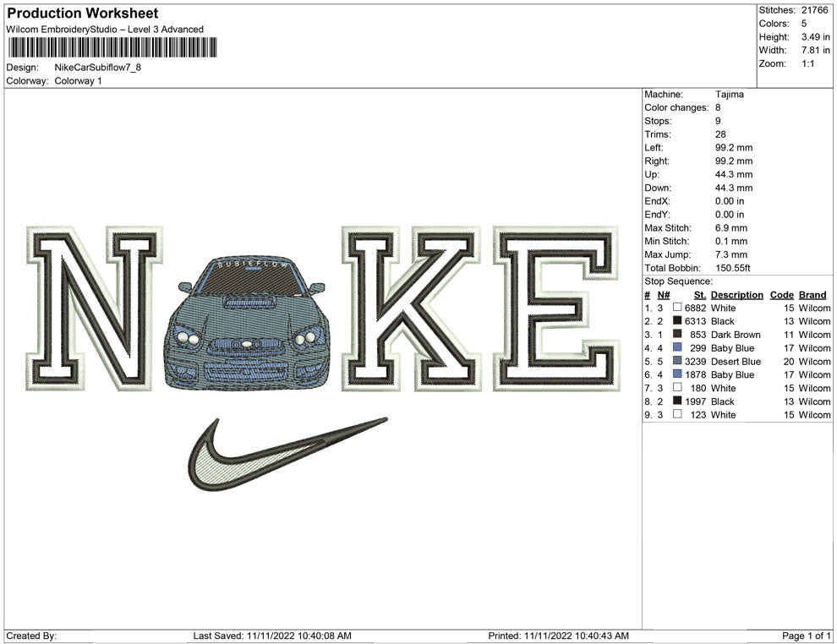
Task: Click the 'Stop Sequence:' heading
Action: pos(678,281)
